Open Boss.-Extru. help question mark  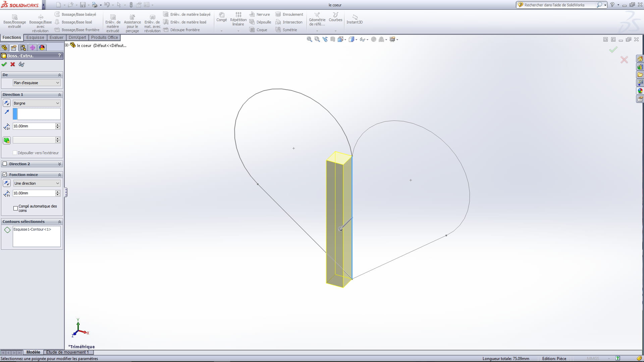(59, 56)
